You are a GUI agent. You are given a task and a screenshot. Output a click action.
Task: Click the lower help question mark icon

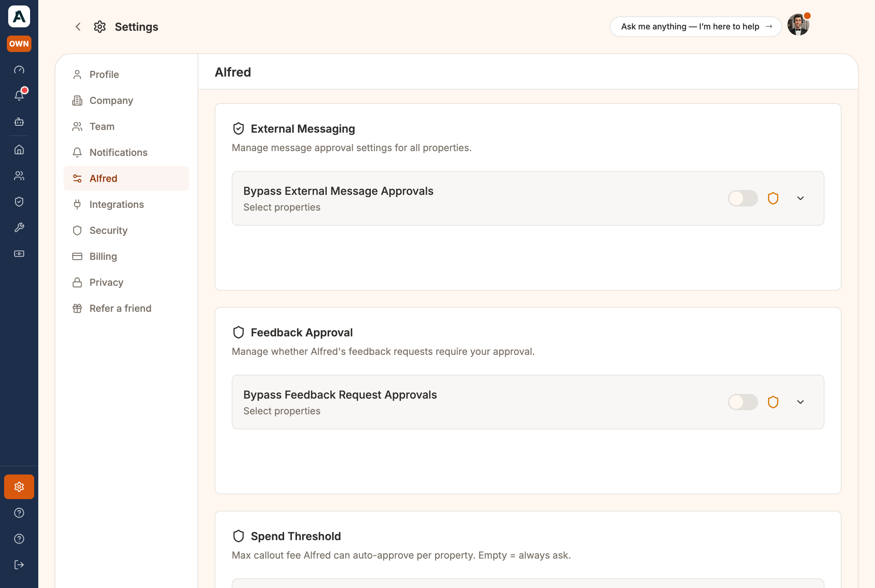(x=19, y=539)
